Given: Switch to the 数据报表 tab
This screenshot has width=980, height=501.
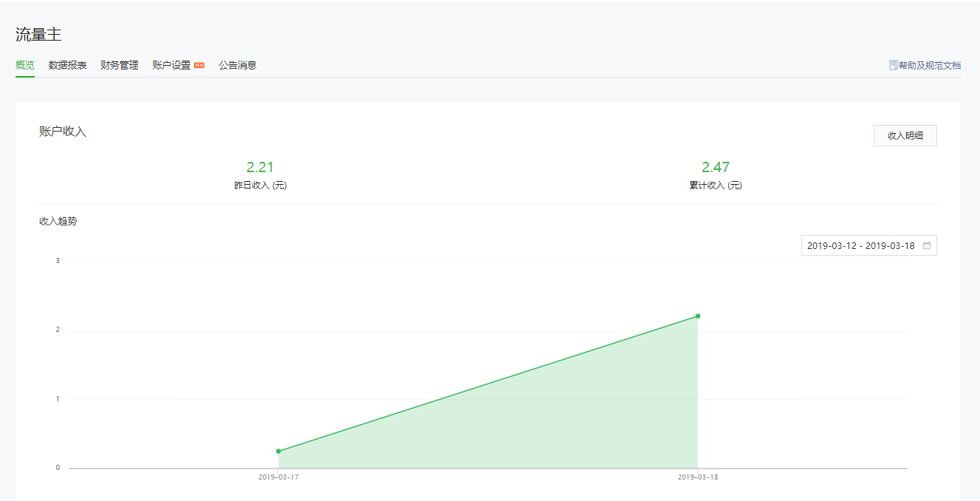Looking at the screenshot, I should pos(68,65).
